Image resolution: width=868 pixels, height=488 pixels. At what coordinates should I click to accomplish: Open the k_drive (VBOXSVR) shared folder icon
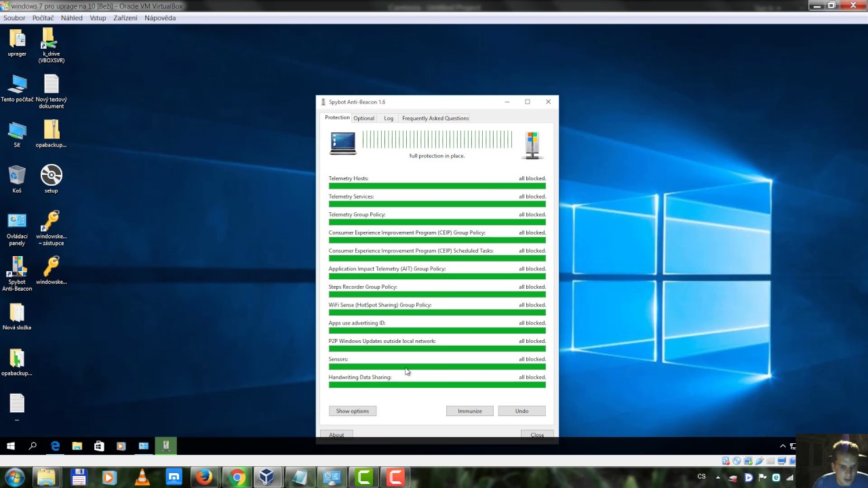52,45
